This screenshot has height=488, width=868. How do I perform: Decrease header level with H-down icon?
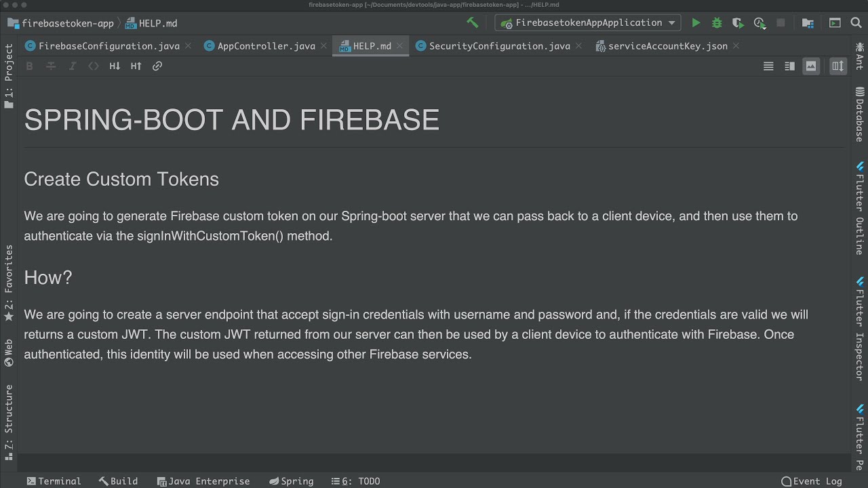coord(115,66)
